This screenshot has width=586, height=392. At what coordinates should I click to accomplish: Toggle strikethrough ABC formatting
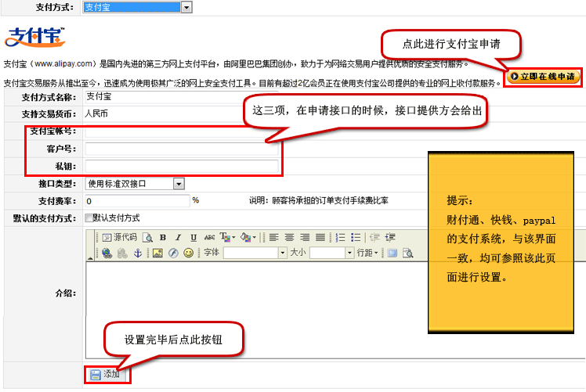point(209,237)
